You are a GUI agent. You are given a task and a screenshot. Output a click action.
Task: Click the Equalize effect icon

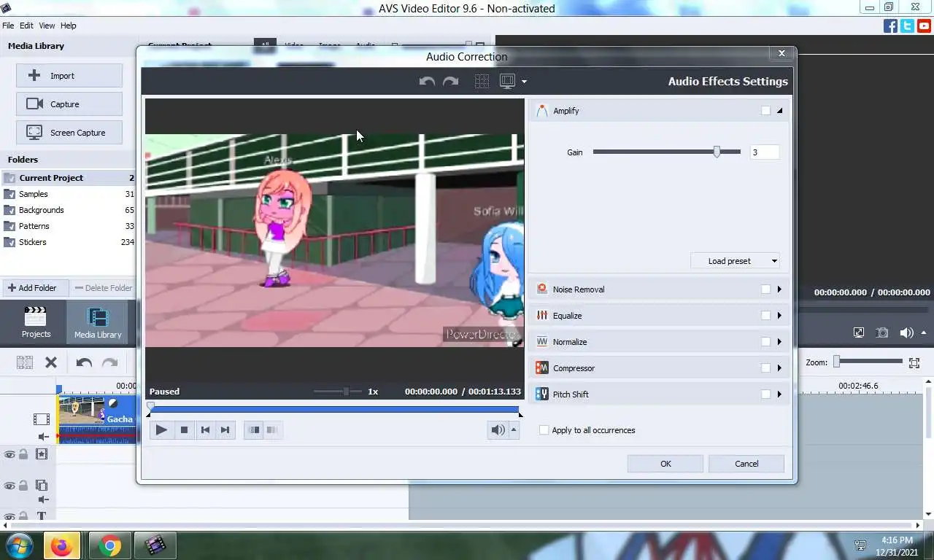pyautogui.click(x=542, y=316)
